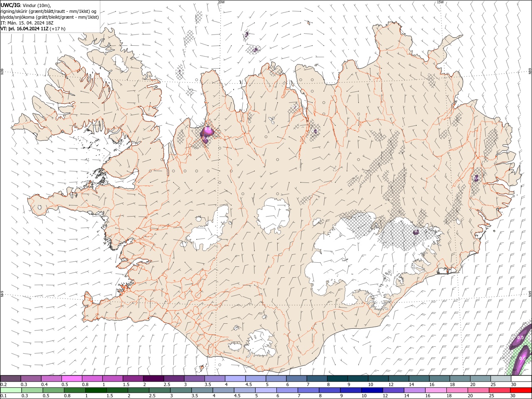Click the lower legend swatch labeled 2.5
Image resolution: width=532 pixels, height=399 pixels.
pos(159,390)
